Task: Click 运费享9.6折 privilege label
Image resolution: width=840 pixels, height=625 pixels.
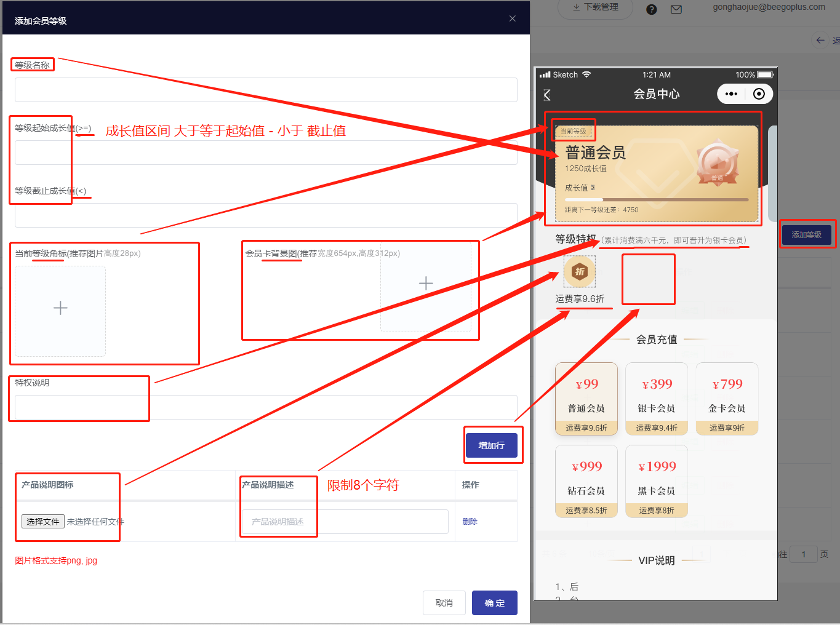Action: point(580,299)
